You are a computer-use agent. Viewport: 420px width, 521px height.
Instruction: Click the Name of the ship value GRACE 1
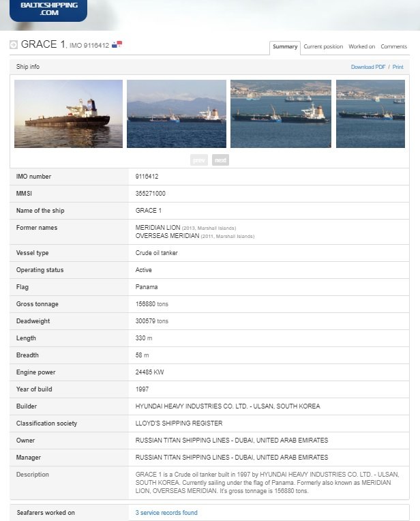click(148, 211)
